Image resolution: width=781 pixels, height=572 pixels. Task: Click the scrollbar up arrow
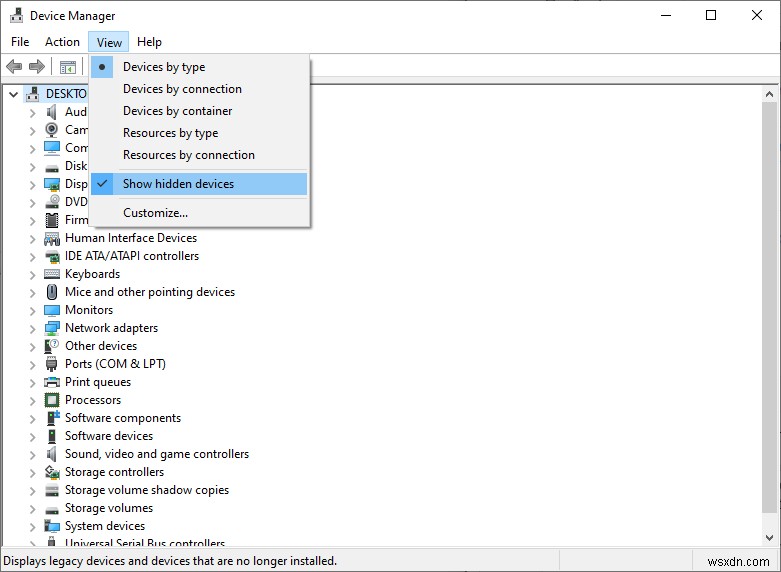click(x=769, y=94)
